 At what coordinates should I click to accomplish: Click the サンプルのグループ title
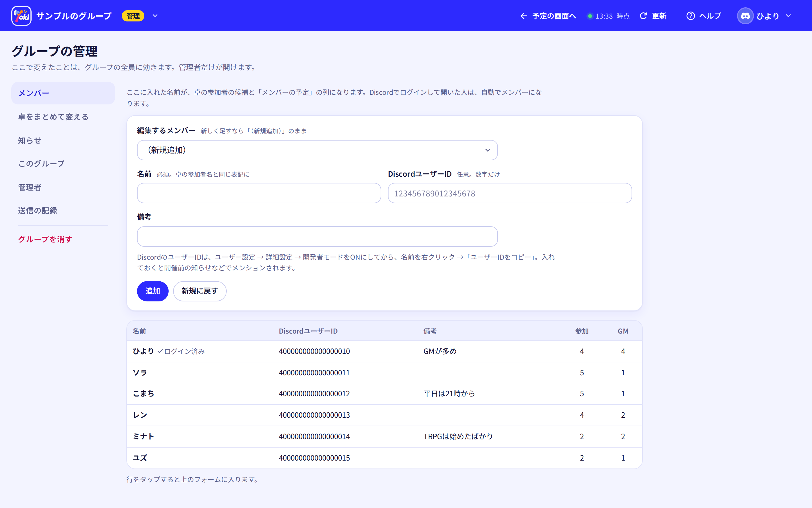pos(74,16)
